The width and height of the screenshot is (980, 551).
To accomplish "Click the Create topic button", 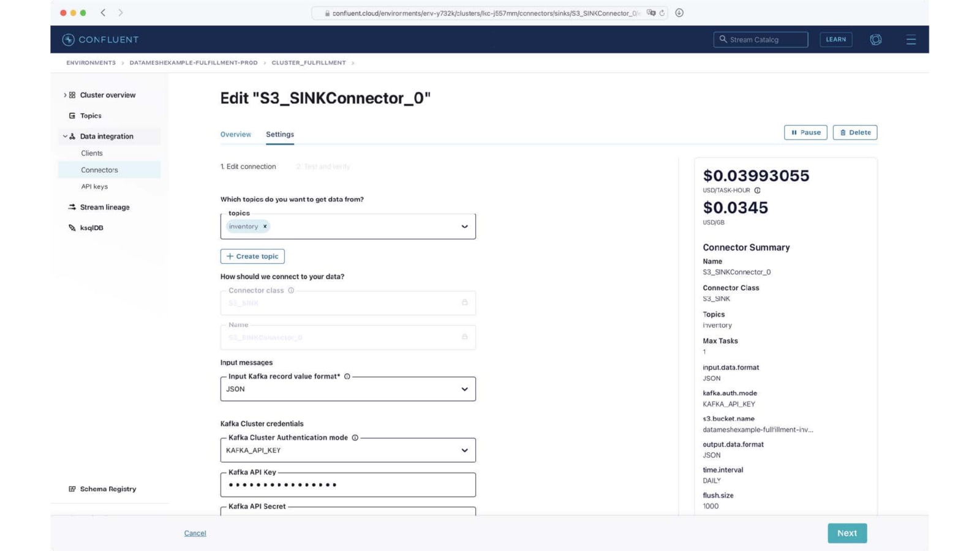I will pos(252,257).
